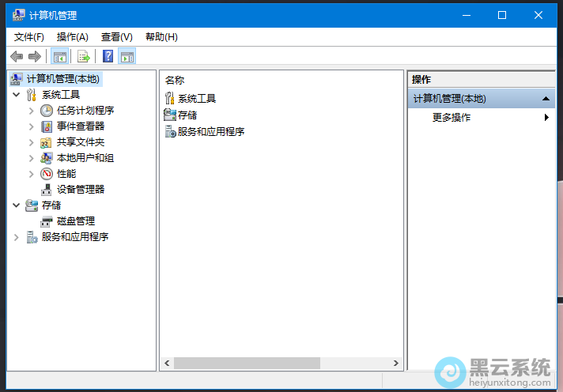Open the 操作(A) menu
Viewport: 563px width, 392px height.
(x=72, y=37)
